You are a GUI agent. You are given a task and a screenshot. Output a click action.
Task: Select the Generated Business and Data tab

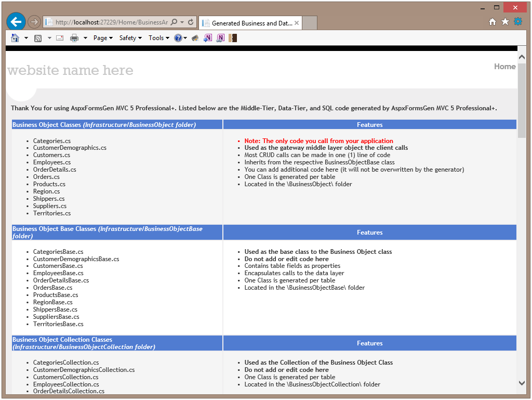[250, 23]
